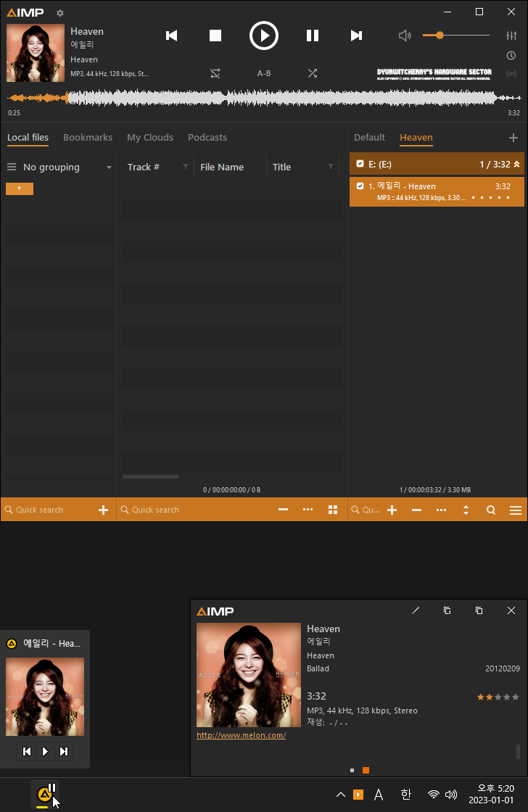Toggle the E: (E:) group checkbox
The height and width of the screenshot is (812, 528).
coord(360,164)
